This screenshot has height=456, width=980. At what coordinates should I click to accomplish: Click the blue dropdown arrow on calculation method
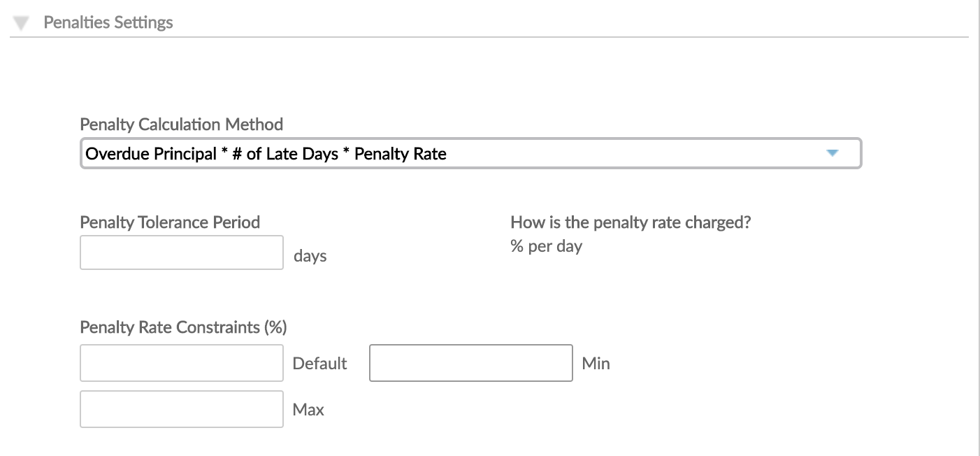834,152
